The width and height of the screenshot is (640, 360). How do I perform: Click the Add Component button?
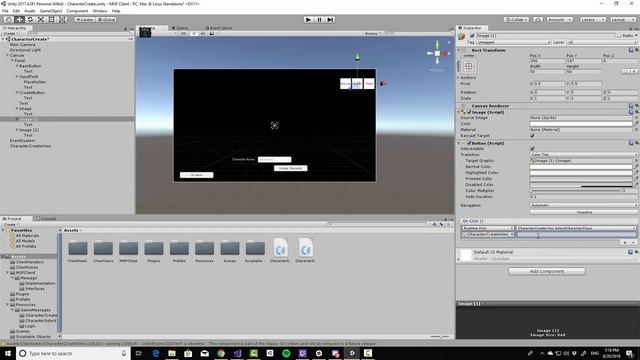[x=547, y=271]
